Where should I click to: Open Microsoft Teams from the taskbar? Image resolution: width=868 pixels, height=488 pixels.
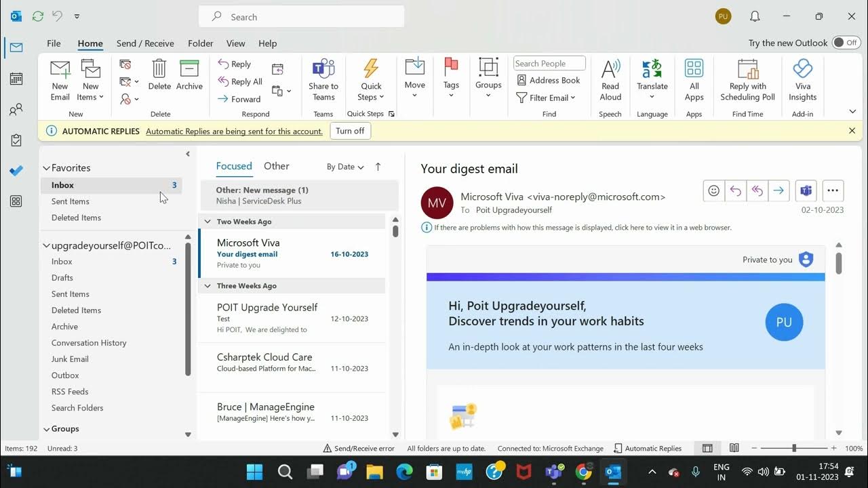point(553,472)
